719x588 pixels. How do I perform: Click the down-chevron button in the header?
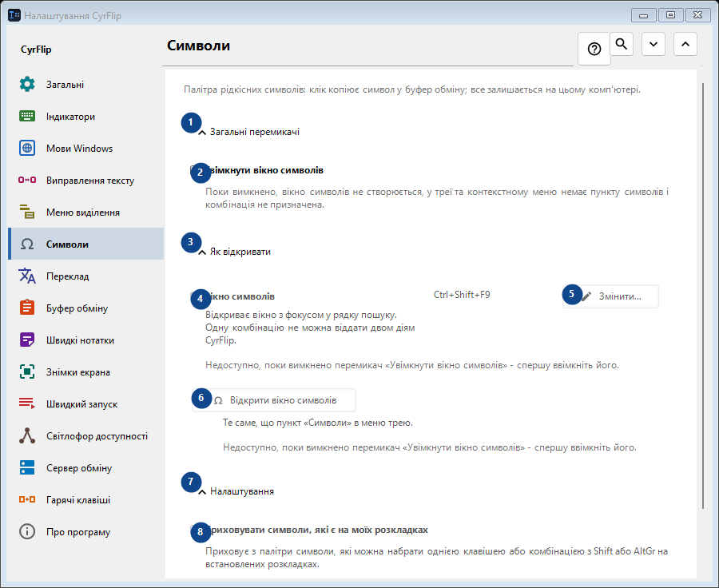653,44
